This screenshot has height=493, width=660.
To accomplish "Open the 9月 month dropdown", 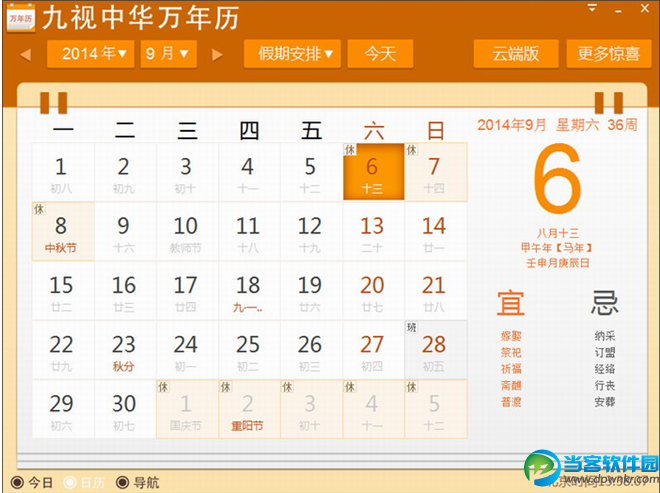I will [168, 54].
